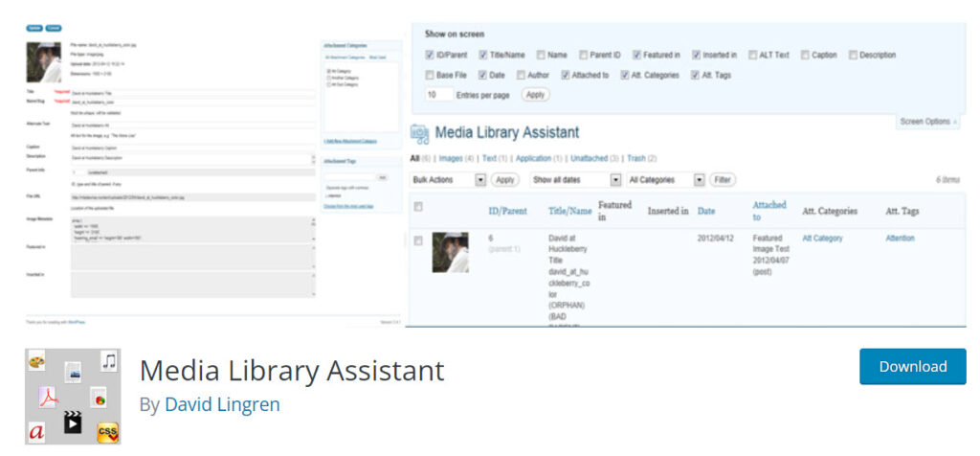The height and width of the screenshot is (456, 980).
Task: Enable the ALT Text column checkbox
Action: 752,55
